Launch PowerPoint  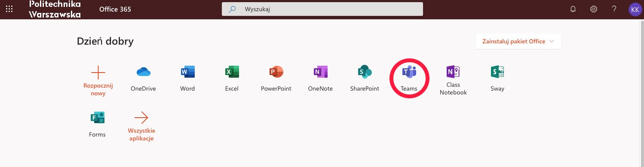pyautogui.click(x=276, y=78)
